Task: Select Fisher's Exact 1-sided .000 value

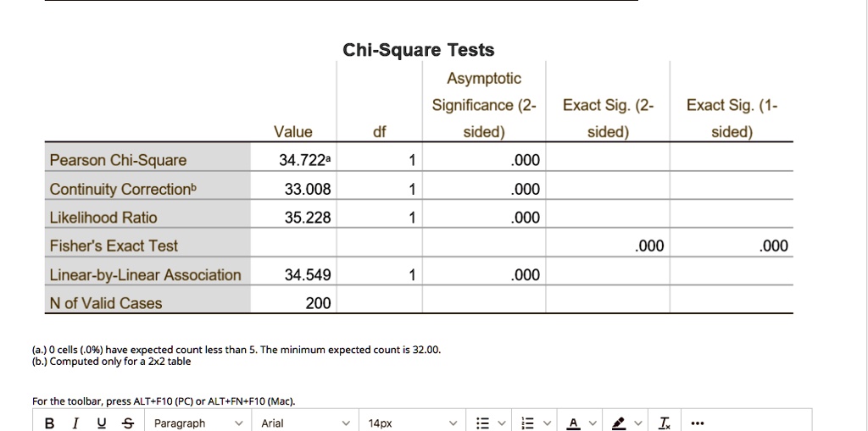Action: coord(774,246)
